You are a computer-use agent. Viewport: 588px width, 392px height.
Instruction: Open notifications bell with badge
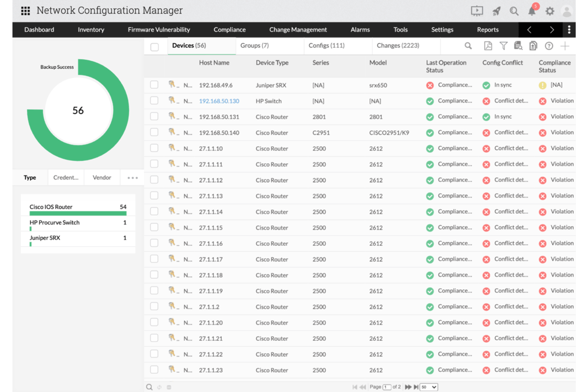532,11
